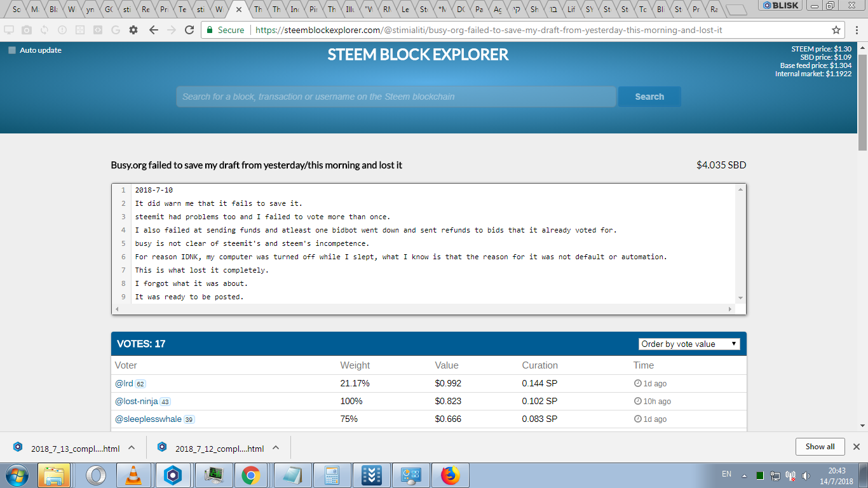This screenshot has height=488, width=868.
Task: Click the Blisk device mode monitor icon
Action: point(9,30)
